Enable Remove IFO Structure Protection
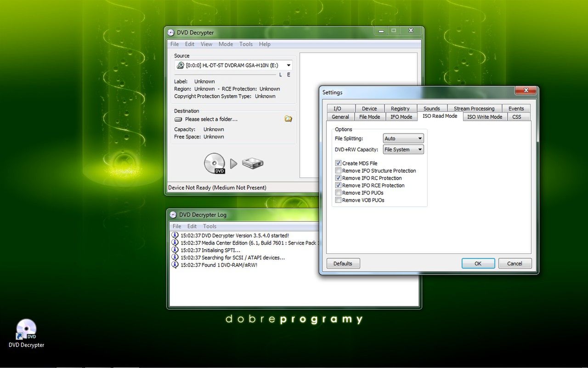The height and width of the screenshot is (368, 588). point(339,171)
